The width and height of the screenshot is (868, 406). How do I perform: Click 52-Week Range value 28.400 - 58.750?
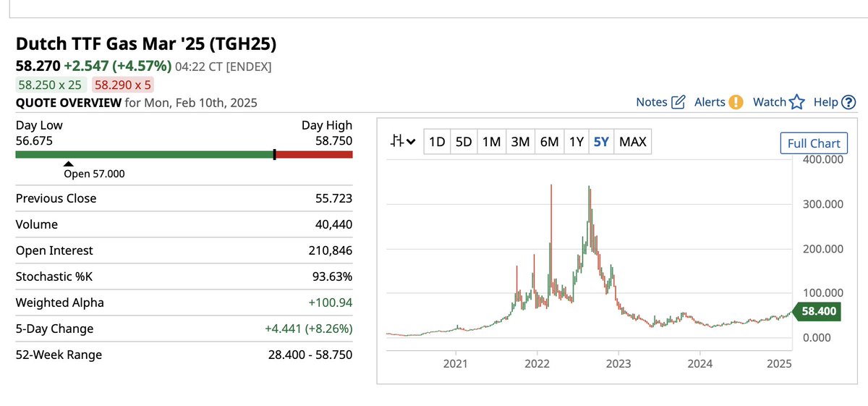click(x=310, y=355)
